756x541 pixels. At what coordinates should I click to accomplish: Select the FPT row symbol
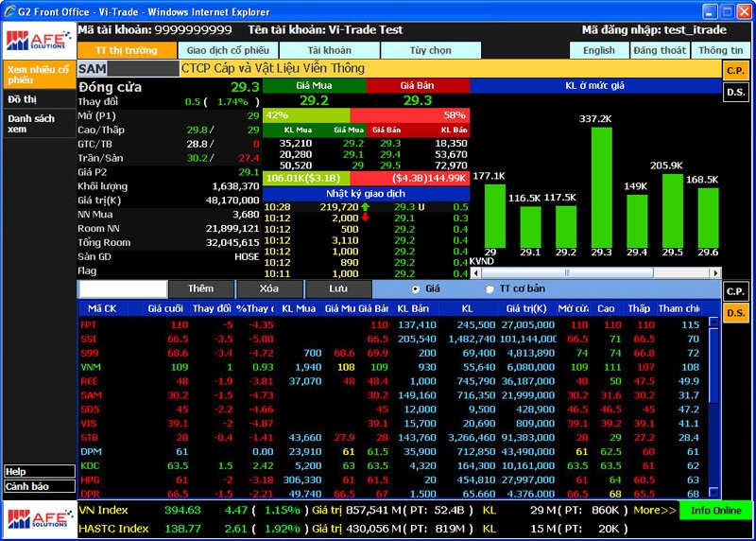89,324
